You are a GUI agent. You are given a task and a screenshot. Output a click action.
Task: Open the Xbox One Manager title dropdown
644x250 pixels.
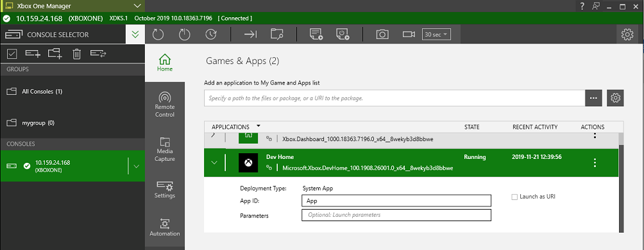[x=138, y=6]
